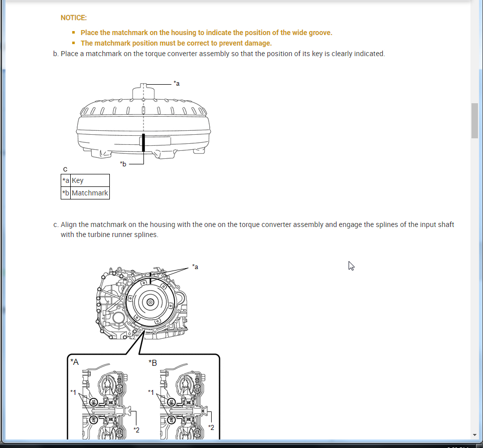This screenshot has width=483, height=448.
Task: Click the '*a' label beside transaxle housing
Action: point(195,267)
